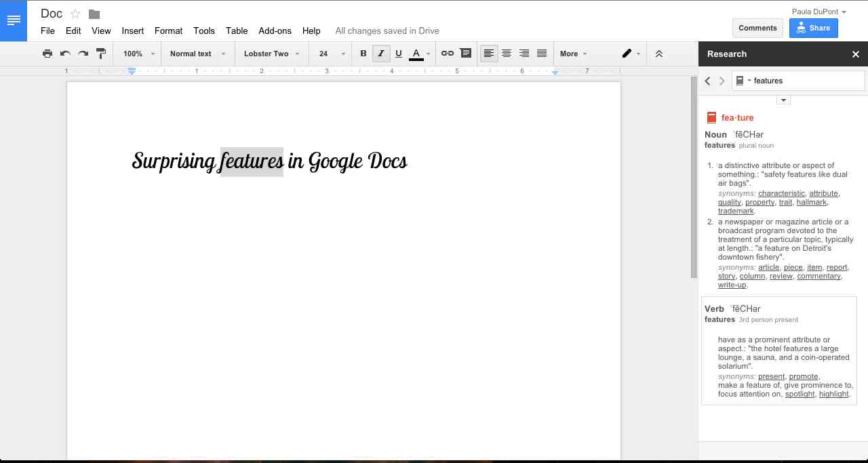Open the text color picker
Image resolution: width=868 pixels, height=463 pixels.
416,54
